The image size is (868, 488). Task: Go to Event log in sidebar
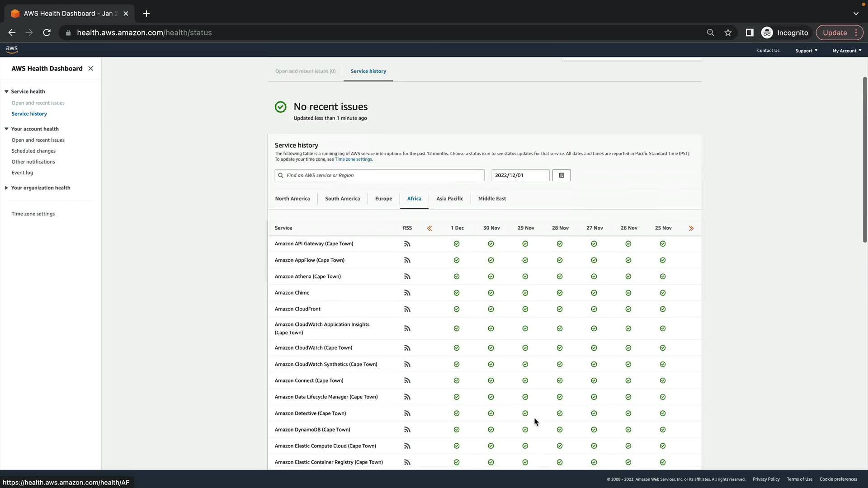click(x=22, y=173)
